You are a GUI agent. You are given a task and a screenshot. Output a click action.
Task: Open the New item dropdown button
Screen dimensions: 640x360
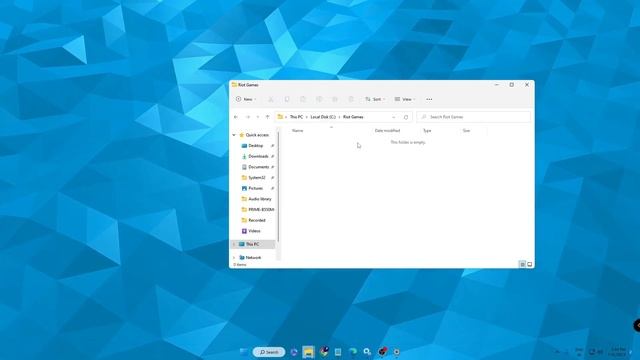pyautogui.click(x=246, y=99)
